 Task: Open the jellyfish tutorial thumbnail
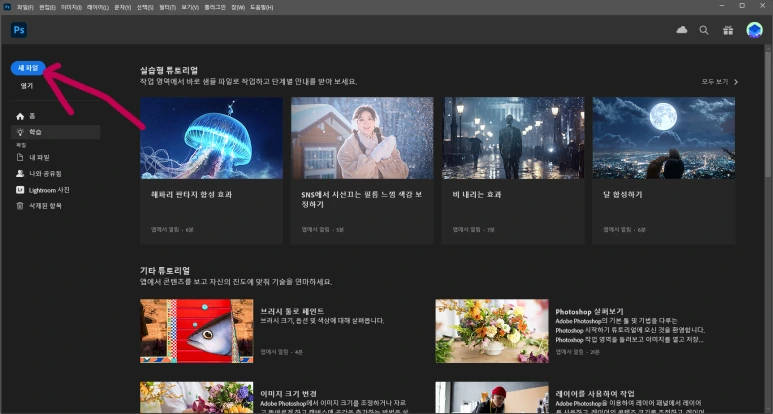[x=211, y=138]
